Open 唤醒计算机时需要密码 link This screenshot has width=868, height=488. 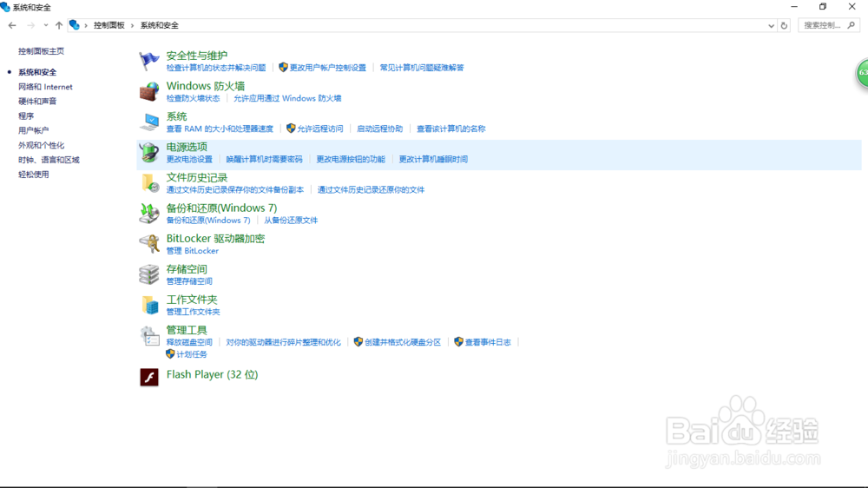click(x=264, y=159)
